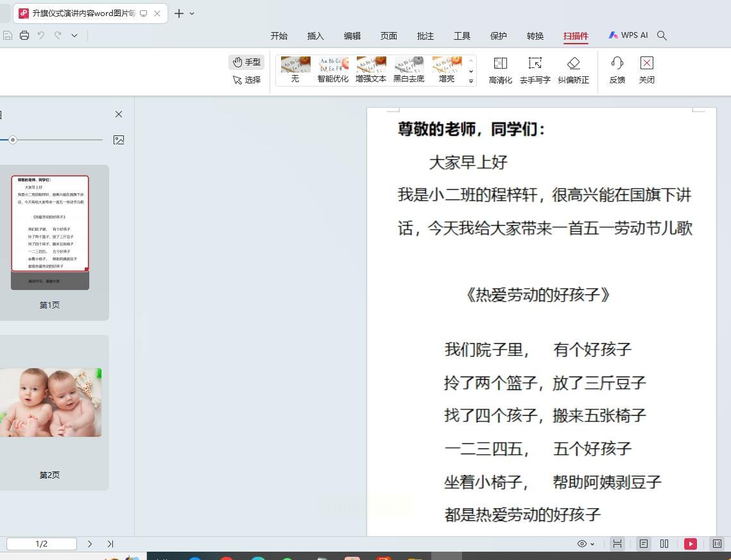
Task: Click the search magnifier icon
Action: [662, 35]
